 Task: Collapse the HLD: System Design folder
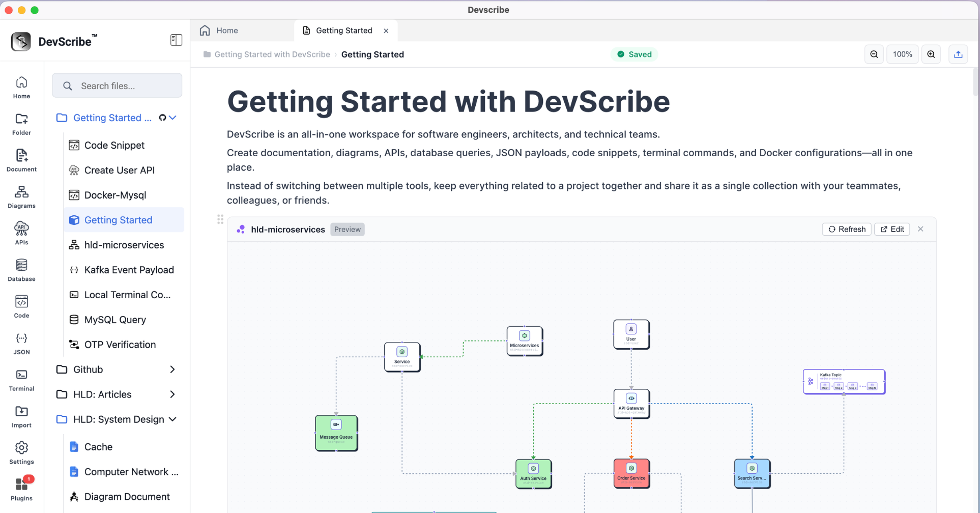[x=172, y=419]
